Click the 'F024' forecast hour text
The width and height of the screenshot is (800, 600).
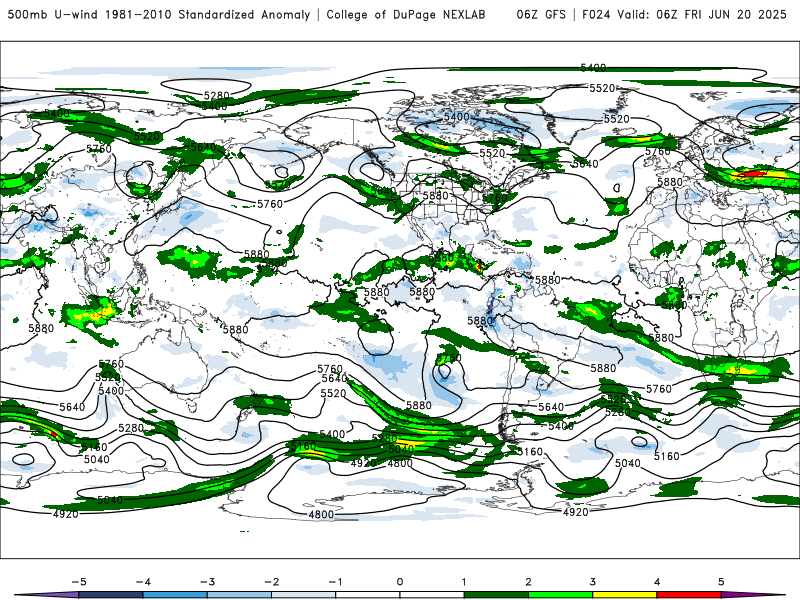click(596, 14)
